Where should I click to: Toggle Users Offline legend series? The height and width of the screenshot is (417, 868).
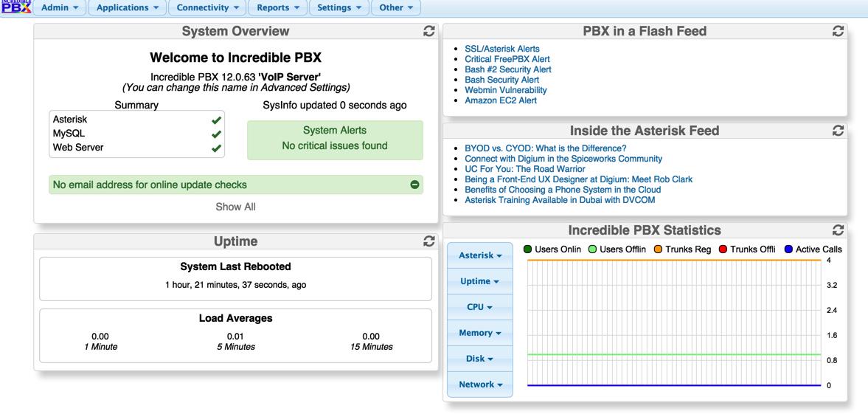click(x=617, y=249)
